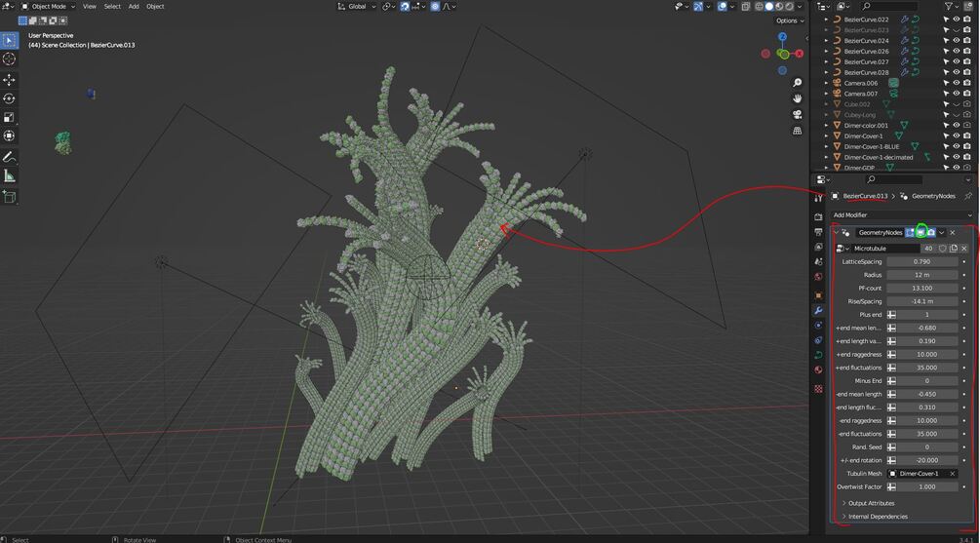The width and height of the screenshot is (980, 543).
Task: Open the Modifier properties wrench tab
Action: 818,310
